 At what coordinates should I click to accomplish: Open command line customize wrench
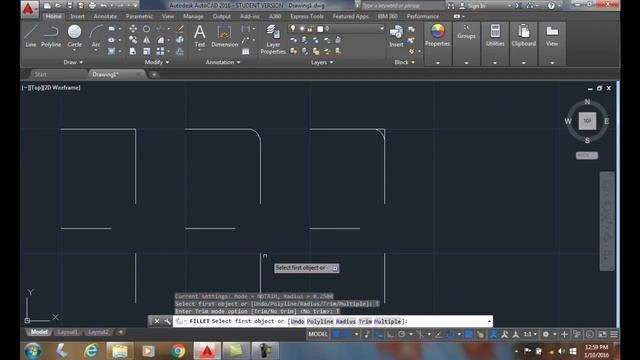[x=167, y=321]
